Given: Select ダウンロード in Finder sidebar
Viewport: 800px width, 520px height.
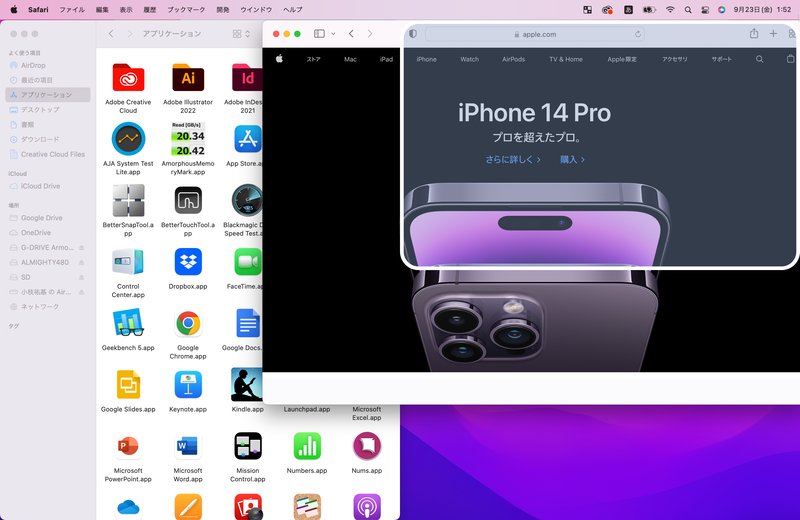Looking at the screenshot, I should [48, 139].
